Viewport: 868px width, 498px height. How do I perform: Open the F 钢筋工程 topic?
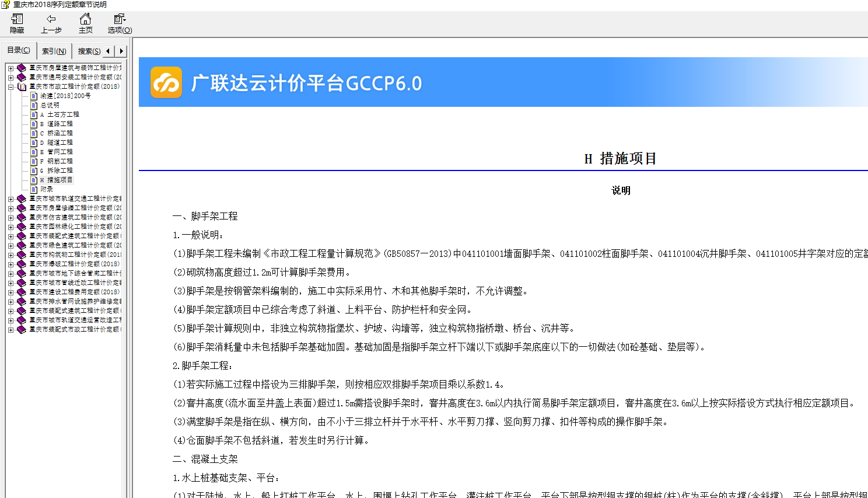(x=57, y=161)
